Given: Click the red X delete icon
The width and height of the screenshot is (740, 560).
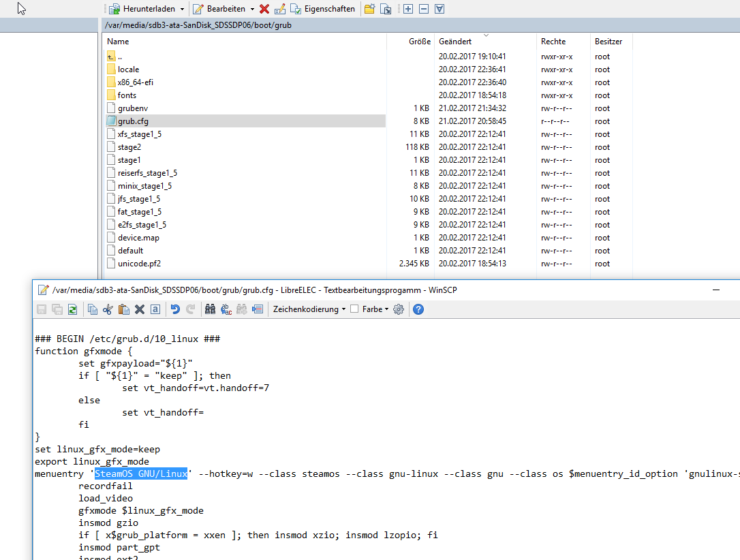Looking at the screenshot, I should pyautogui.click(x=264, y=9).
